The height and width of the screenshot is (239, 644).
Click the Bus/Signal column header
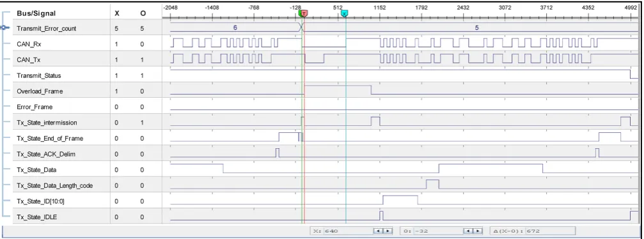pyautogui.click(x=36, y=13)
